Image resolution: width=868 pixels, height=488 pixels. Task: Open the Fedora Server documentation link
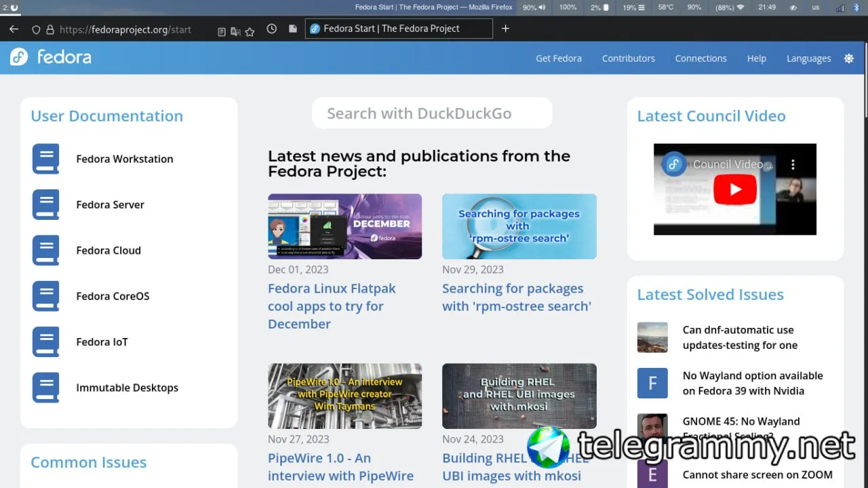[x=110, y=204]
